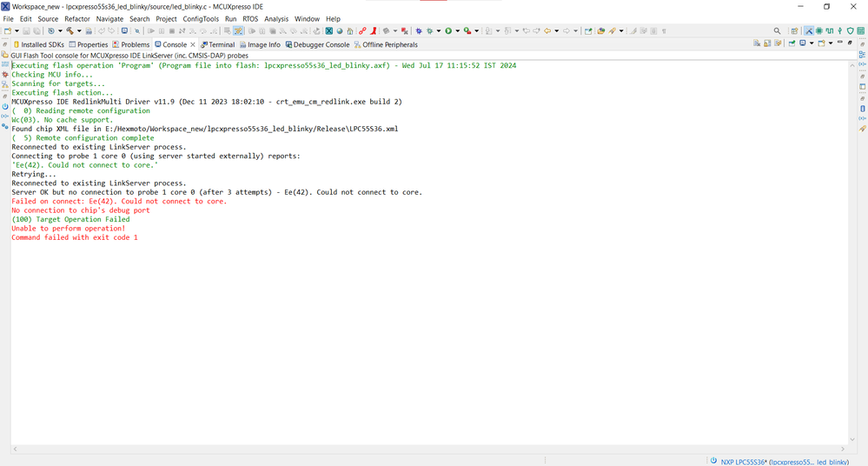This screenshot has width=868, height=466.
Task: Open dropdown arrow next to New icon
Action: coord(17,31)
